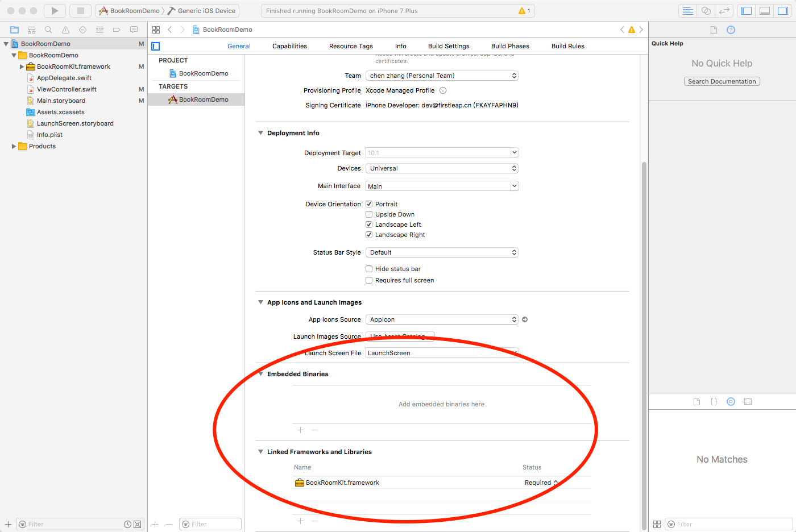Show the Media library
This screenshot has height=532, width=796.
(x=748, y=401)
